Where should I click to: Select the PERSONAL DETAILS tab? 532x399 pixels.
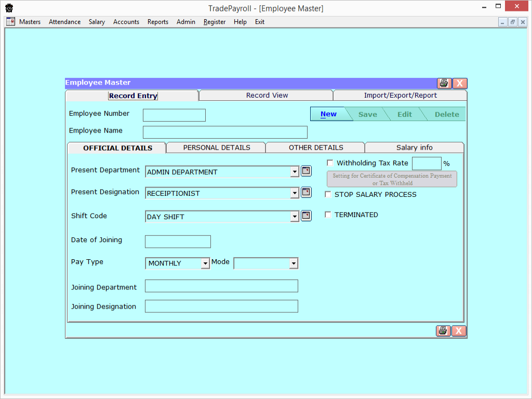217,148
